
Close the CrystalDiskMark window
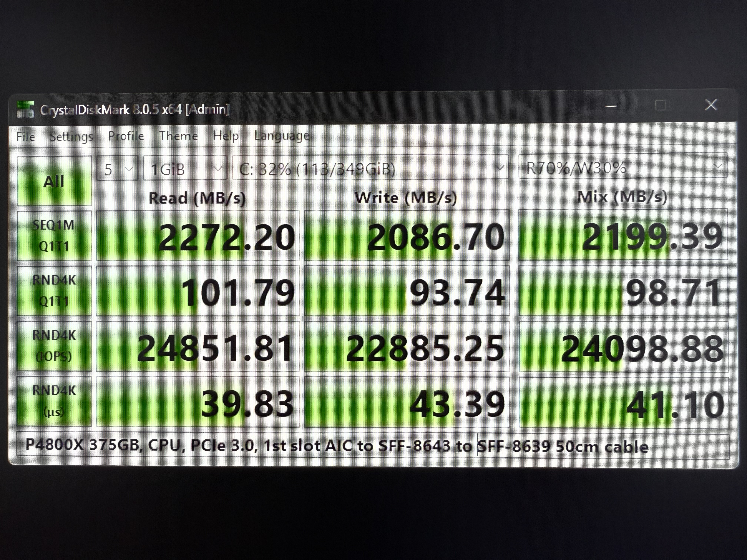pyautogui.click(x=711, y=105)
